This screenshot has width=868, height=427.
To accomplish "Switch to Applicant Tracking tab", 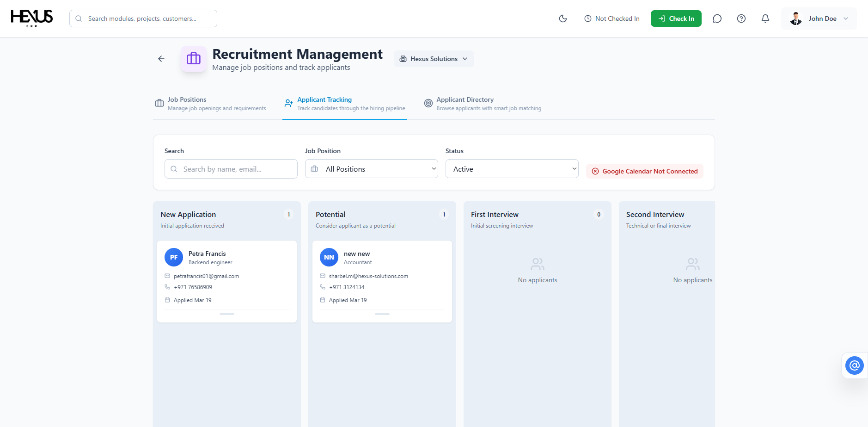I will pyautogui.click(x=345, y=104).
